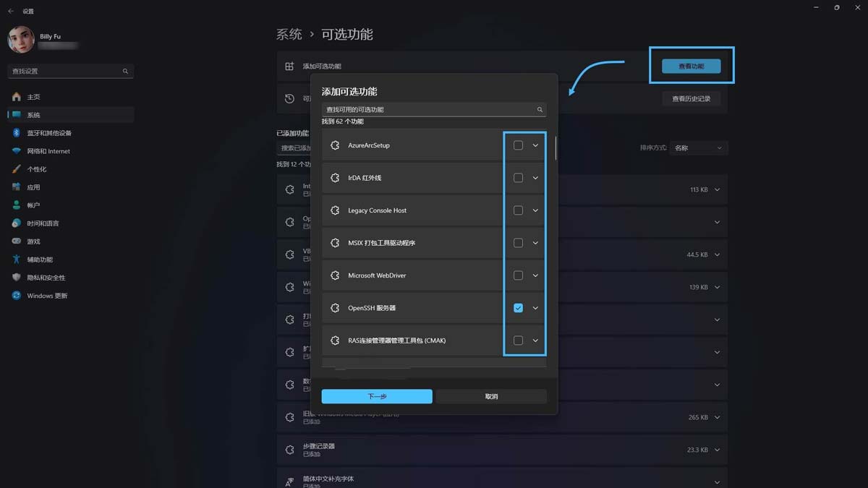Viewport: 868px width, 488px height.
Task: Click the 查找可用的可选功能 search field
Action: click(430, 110)
